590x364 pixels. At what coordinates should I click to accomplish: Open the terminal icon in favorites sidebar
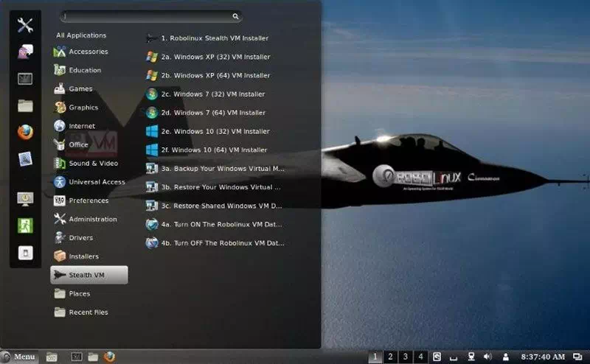click(25, 79)
